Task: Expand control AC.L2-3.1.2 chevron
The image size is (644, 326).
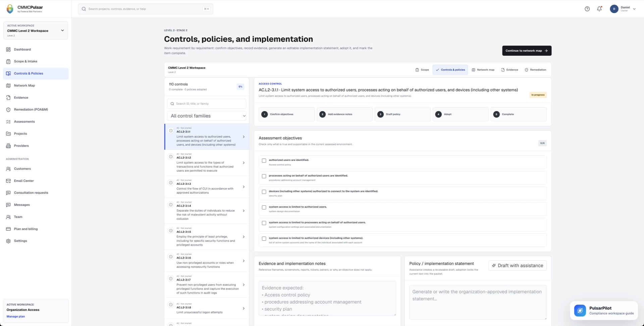Action: [x=244, y=163]
